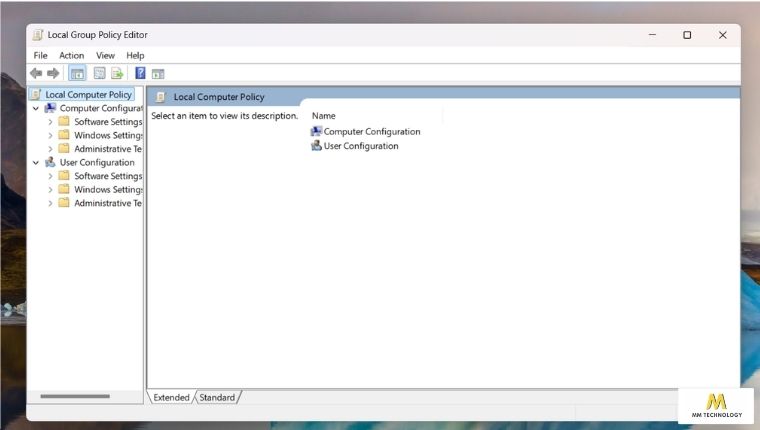Image resolution: width=760 pixels, height=430 pixels.
Task: Select Administrative Templates label under User Configuration
Action: click(x=108, y=203)
